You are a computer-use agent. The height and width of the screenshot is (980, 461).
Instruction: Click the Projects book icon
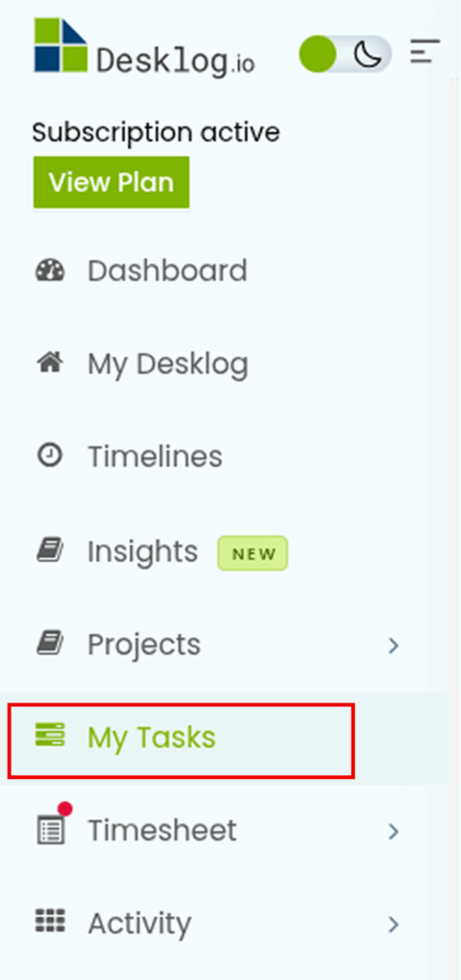(50, 644)
